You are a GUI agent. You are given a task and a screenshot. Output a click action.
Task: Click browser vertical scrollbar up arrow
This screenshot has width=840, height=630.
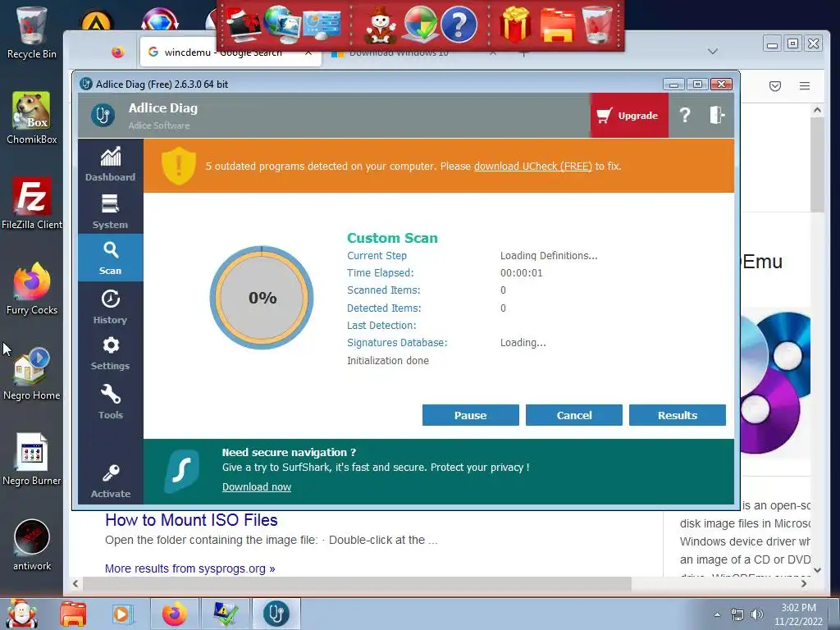(x=817, y=111)
